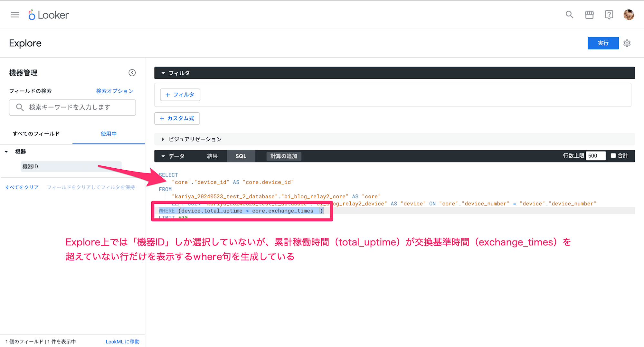The height and width of the screenshot is (347, 644).
Task: Open the user profile avatar
Action: pyautogui.click(x=629, y=15)
